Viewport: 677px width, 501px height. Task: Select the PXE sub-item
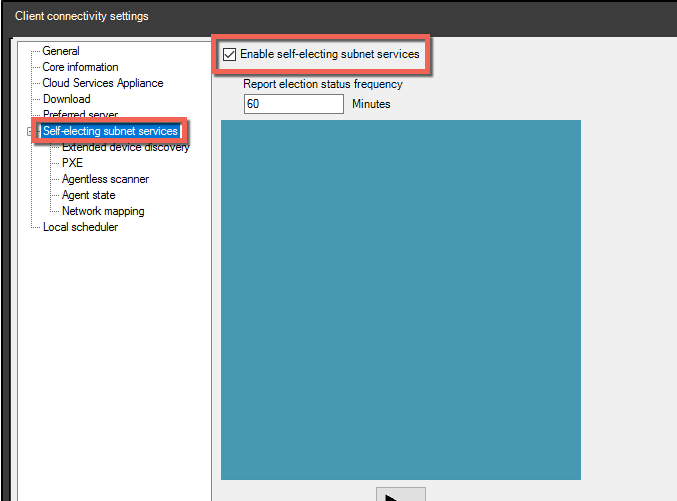pyautogui.click(x=72, y=163)
